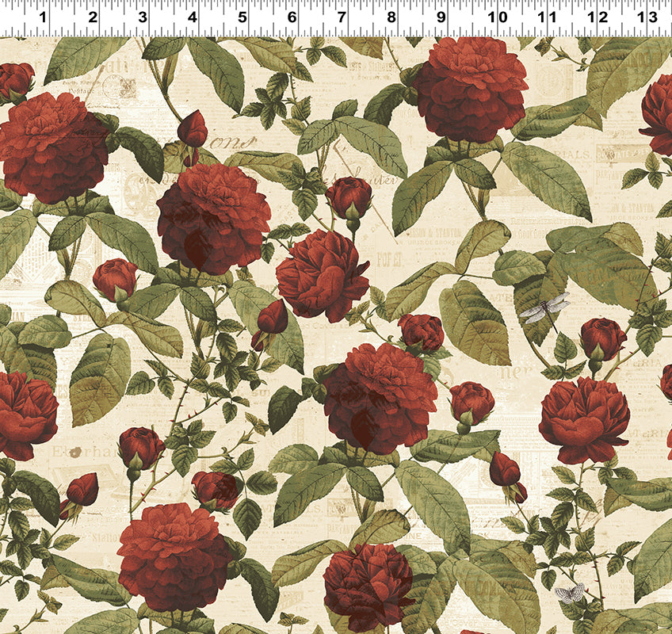Click the number 1 on the ruler
672x634 pixels.
point(42,17)
